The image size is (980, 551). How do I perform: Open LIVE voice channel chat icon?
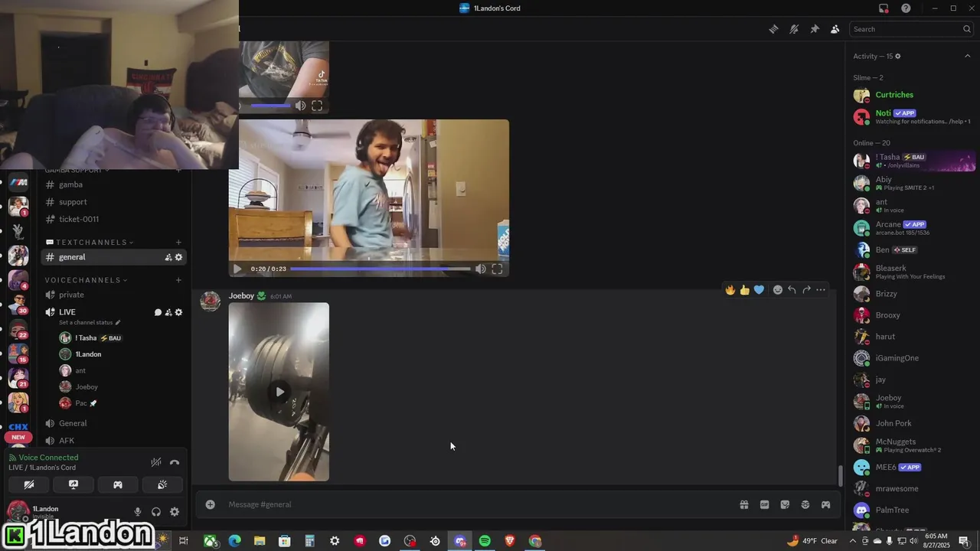tap(158, 312)
